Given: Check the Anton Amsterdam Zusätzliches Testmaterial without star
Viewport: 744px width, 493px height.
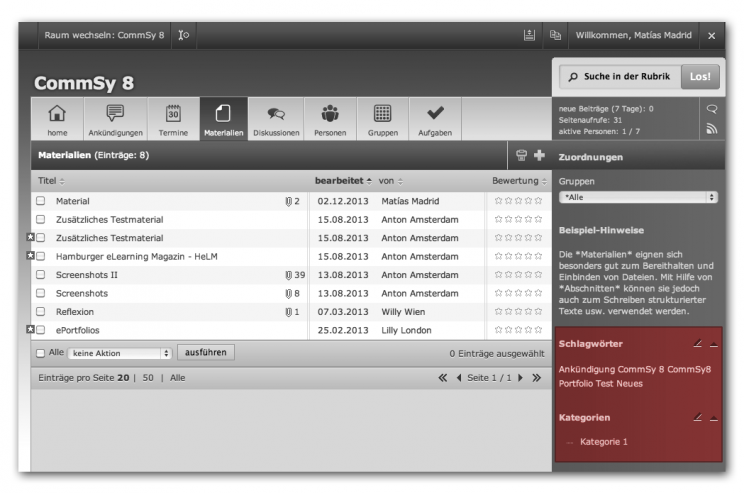Looking at the screenshot, I should (x=41, y=219).
